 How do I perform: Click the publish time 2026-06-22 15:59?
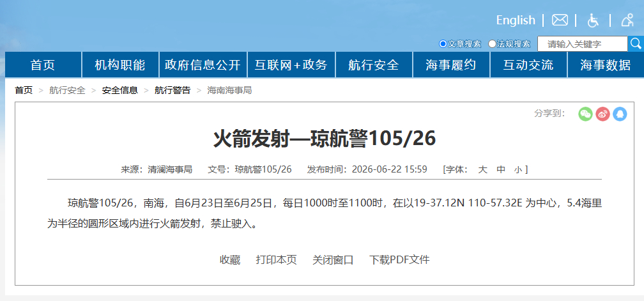pyautogui.click(x=389, y=169)
